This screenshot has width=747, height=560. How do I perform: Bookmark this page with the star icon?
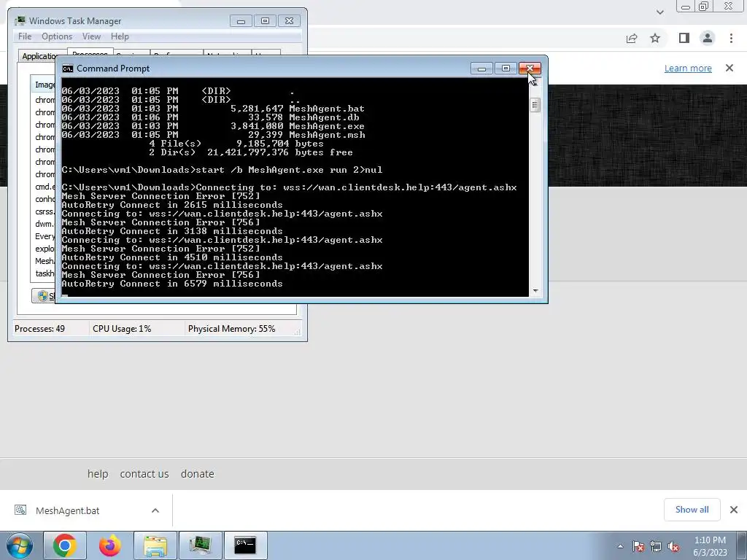(655, 38)
